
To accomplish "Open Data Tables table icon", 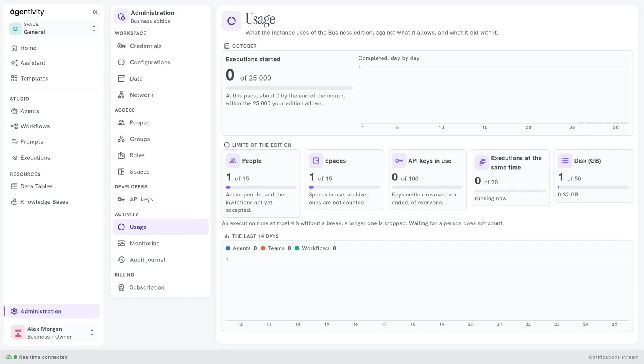I will point(14,186).
